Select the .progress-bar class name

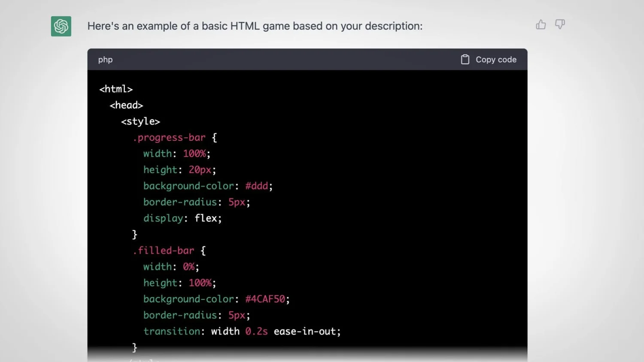click(x=169, y=137)
